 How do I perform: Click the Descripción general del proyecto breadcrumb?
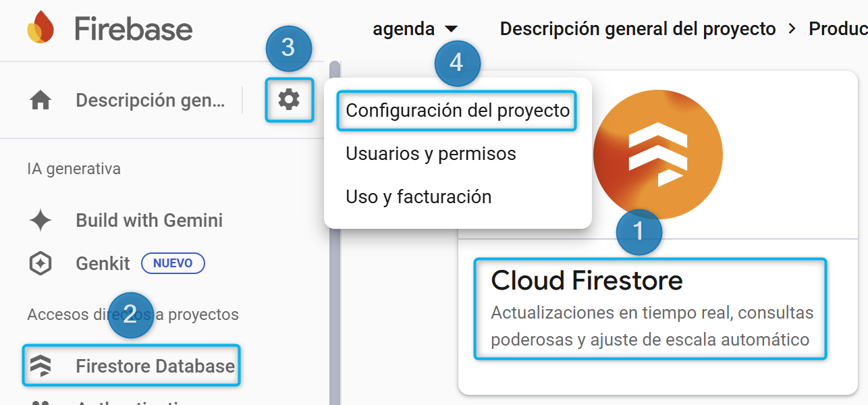point(637,28)
